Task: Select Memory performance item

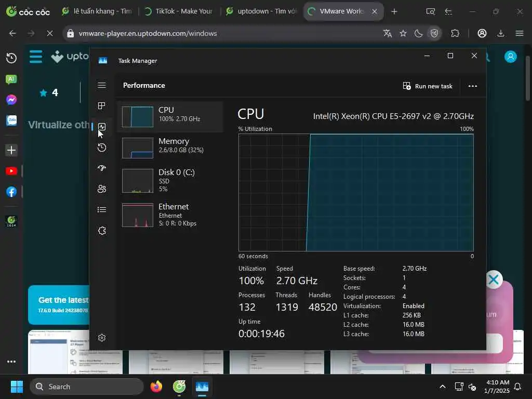Action: 170,148
